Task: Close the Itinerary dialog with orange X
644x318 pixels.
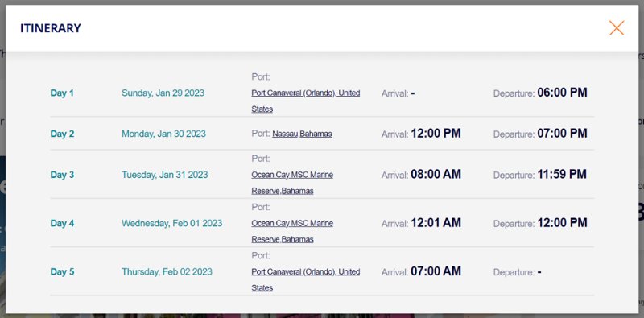Action: tap(617, 28)
